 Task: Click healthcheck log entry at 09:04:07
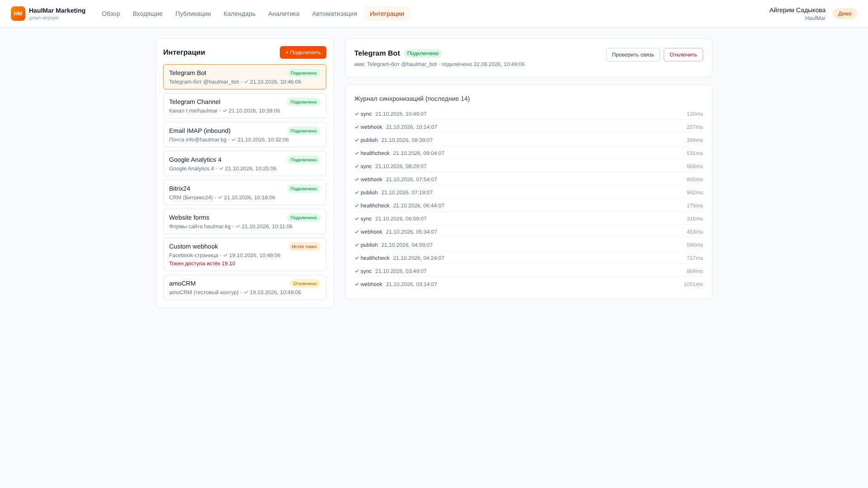click(x=528, y=153)
